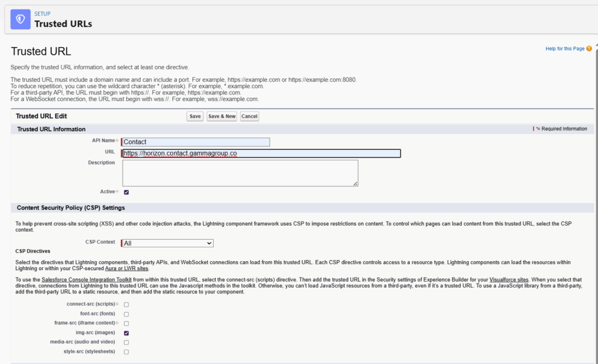Tick the font-src (fonts) checkbox
The height and width of the screenshot is (364, 598).
(x=126, y=314)
